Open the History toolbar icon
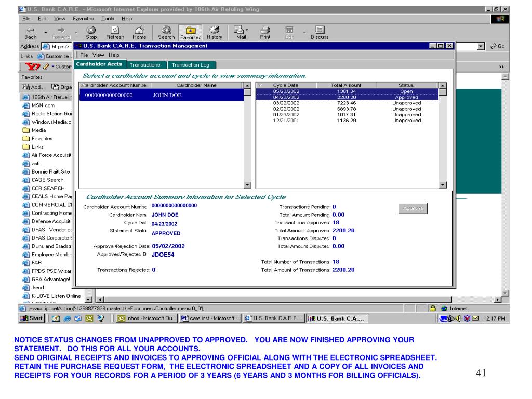This screenshot has height=399, width=532. (x=215, y=33)
